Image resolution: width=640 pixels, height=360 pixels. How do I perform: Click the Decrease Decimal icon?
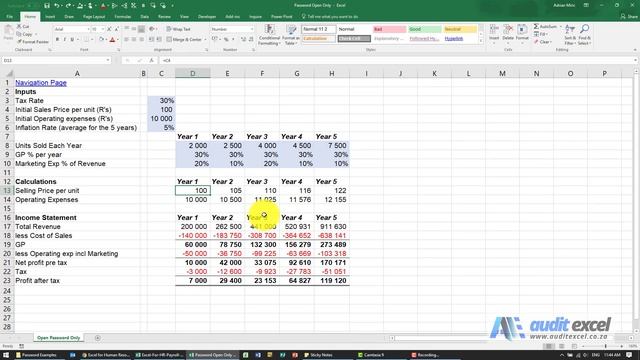point(251,40)
